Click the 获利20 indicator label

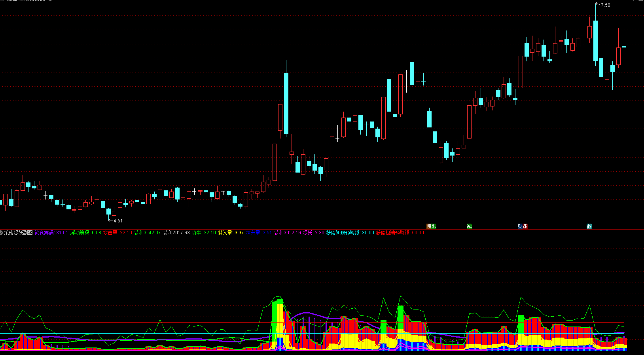pos(171,233)
